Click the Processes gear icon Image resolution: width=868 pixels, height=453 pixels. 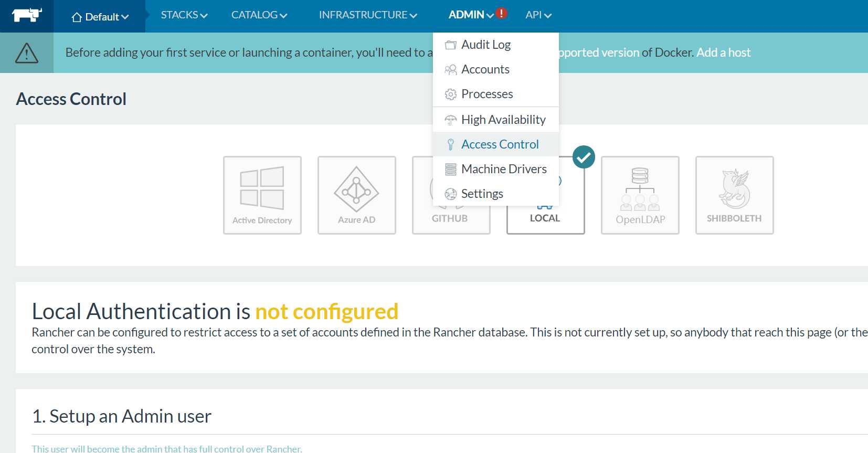tap(450, 94)
